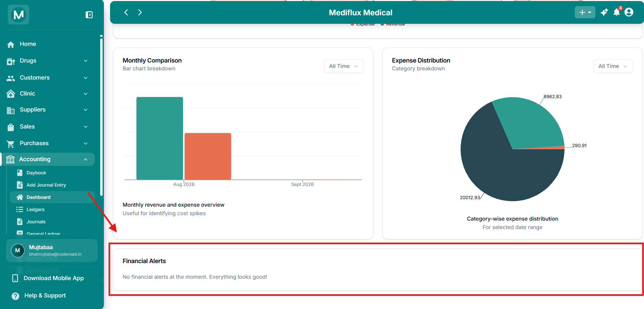The height and width of the screenshot is (309, 644).
Task: Open Monthly Comparison All Time dropdown
Action: [x=343, y=66]
